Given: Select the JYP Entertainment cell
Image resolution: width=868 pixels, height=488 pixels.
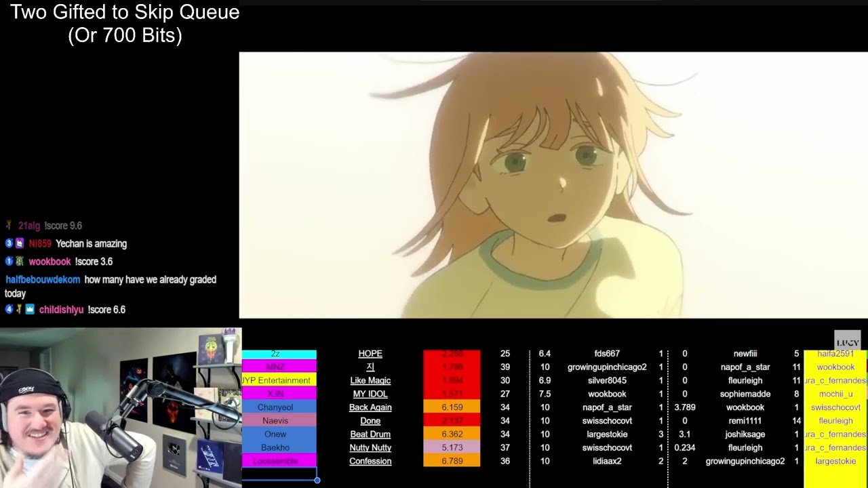Looking at the screenshot, I should (279, 380).
